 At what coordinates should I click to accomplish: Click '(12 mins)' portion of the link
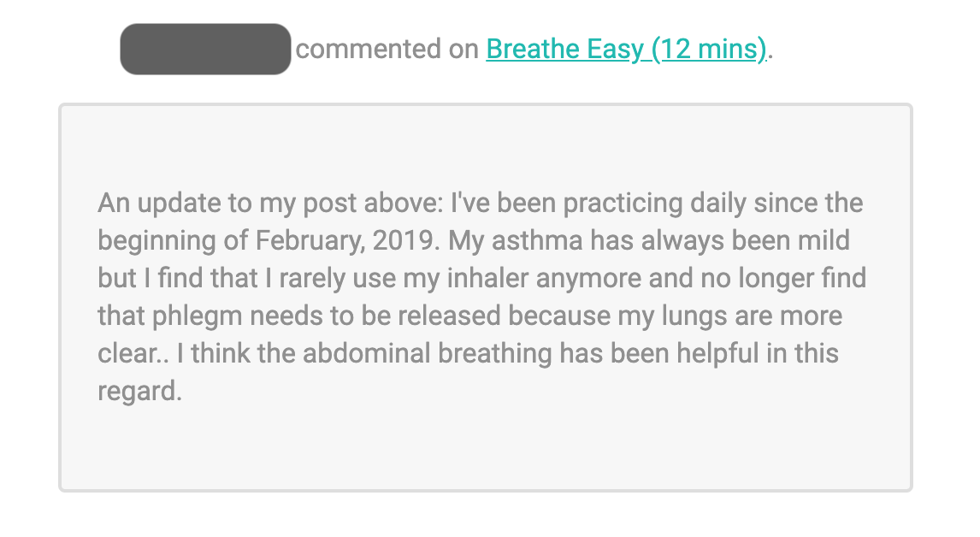click(709, 49)
